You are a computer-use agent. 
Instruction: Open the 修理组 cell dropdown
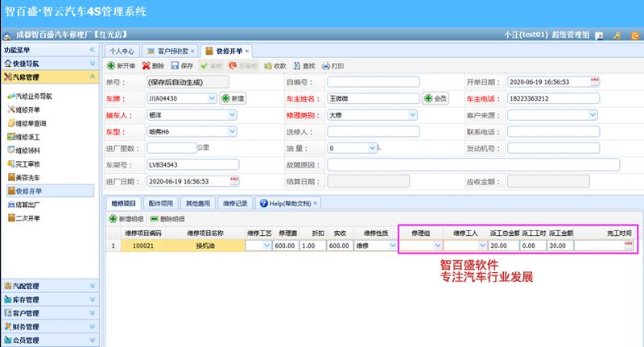[437, 246]
